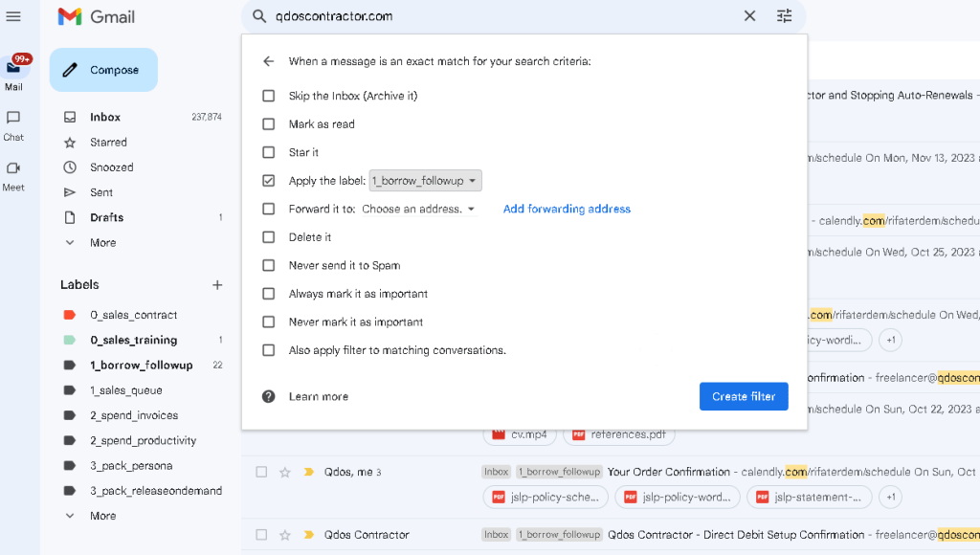Star the Qdos, me 3 email
Viewport: 980px width, 555px height.
pos(285,472)
